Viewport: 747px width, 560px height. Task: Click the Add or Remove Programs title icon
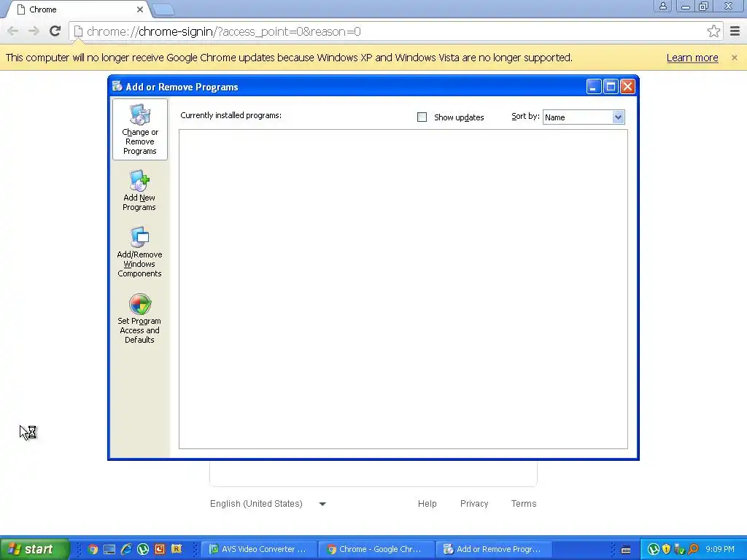117,86
